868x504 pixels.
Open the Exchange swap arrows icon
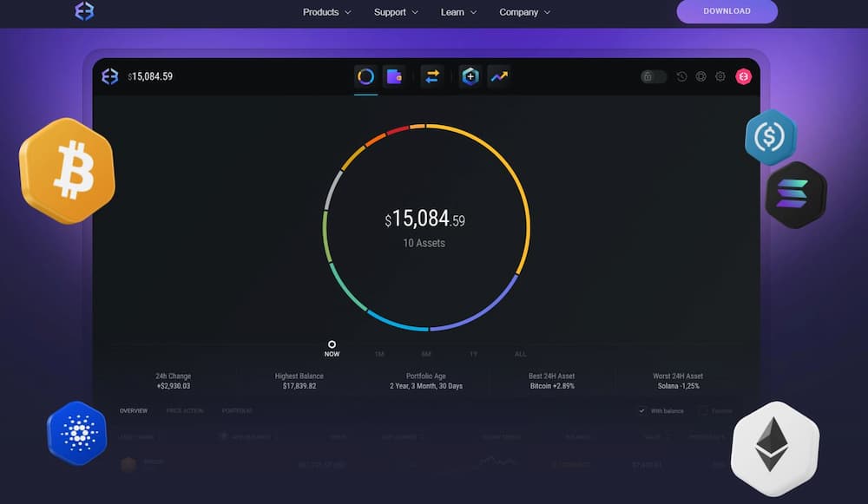(432, 76)
